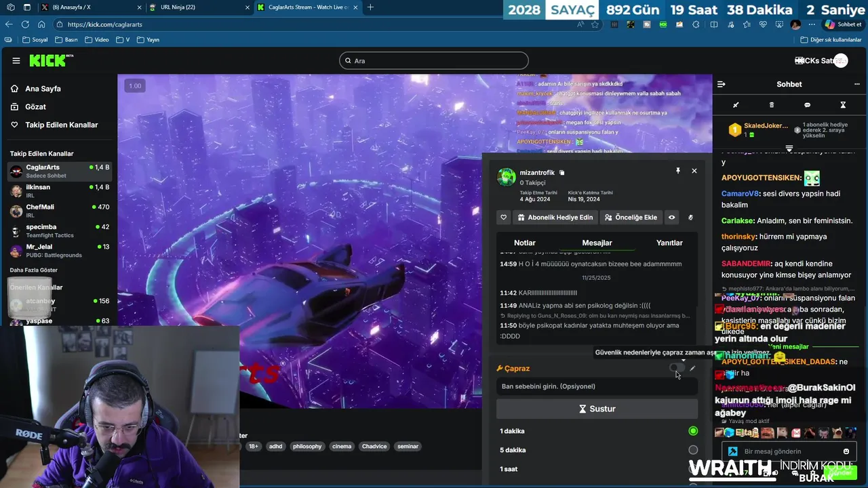Open the Yayın bookmarks folder
This screenshot has width=868, height=488.
(x=149, y=39)
